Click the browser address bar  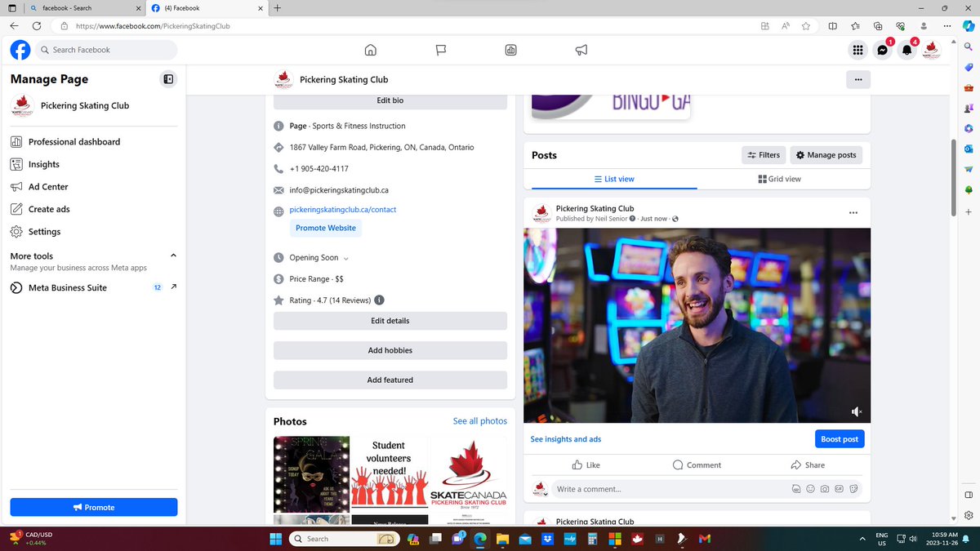pyautogui.click(x=408, y=26)
